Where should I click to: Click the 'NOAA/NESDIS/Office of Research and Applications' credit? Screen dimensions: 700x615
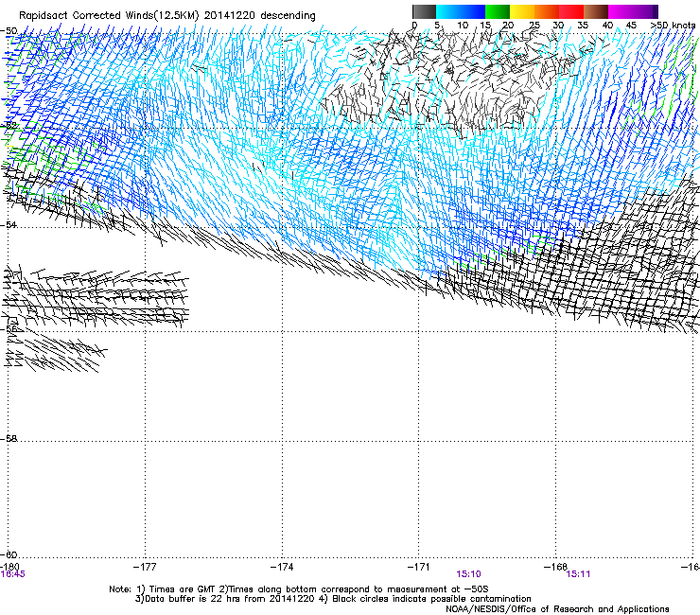tap(557, 608)
